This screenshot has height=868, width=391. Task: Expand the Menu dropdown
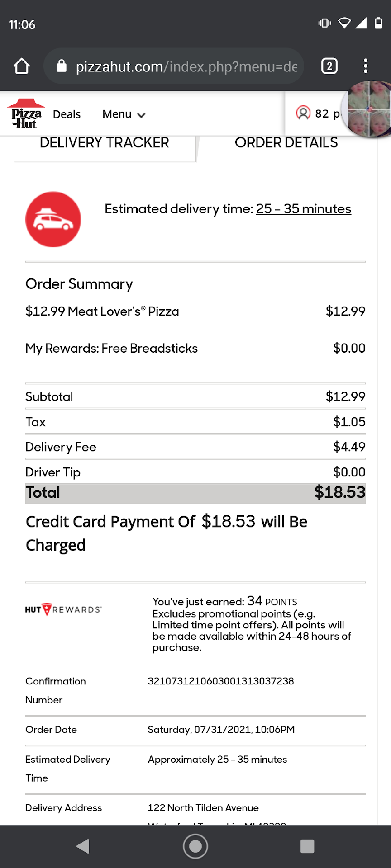click(x=124, y=114)
